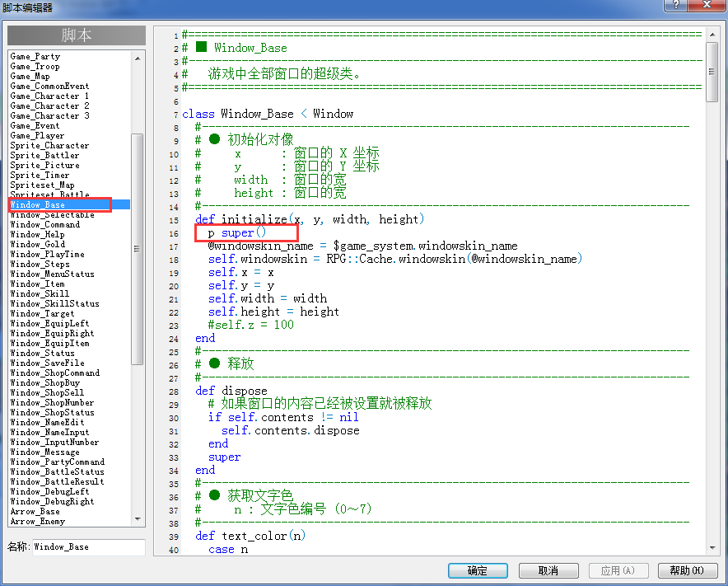
Task: Select Game_Character 1 script
Action: (49, 96)
